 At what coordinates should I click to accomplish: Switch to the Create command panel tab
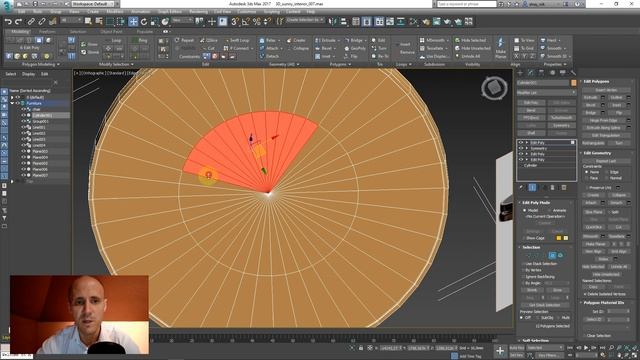tap(520, 73)
